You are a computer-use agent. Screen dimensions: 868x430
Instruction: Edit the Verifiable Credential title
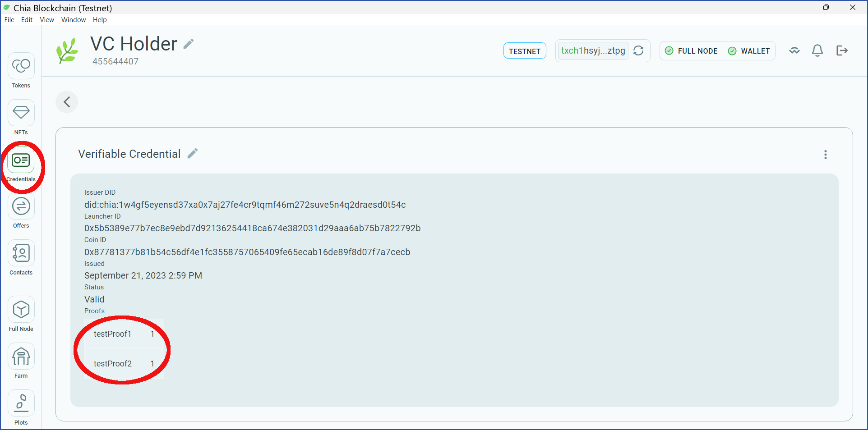pos(193,154)
